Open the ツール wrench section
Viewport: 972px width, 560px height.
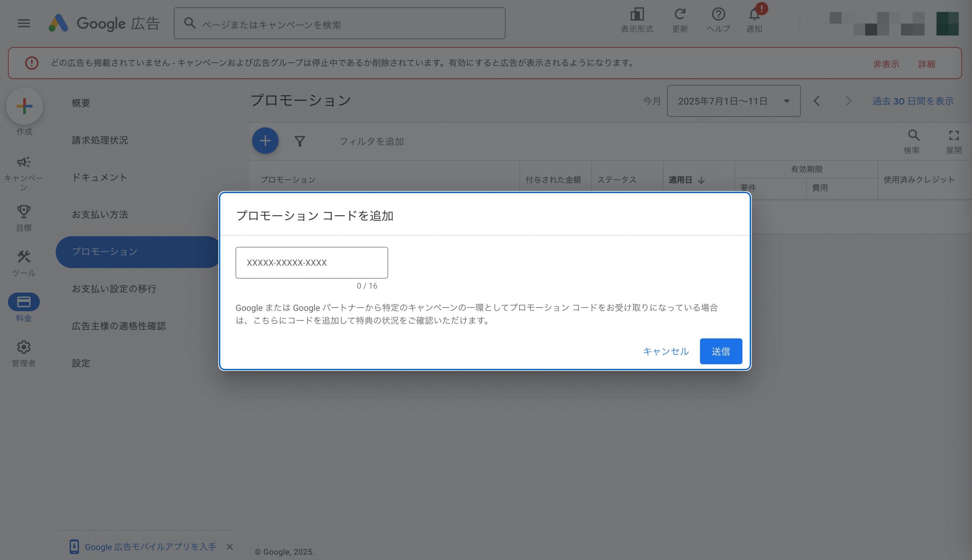[x=24, y=257]
